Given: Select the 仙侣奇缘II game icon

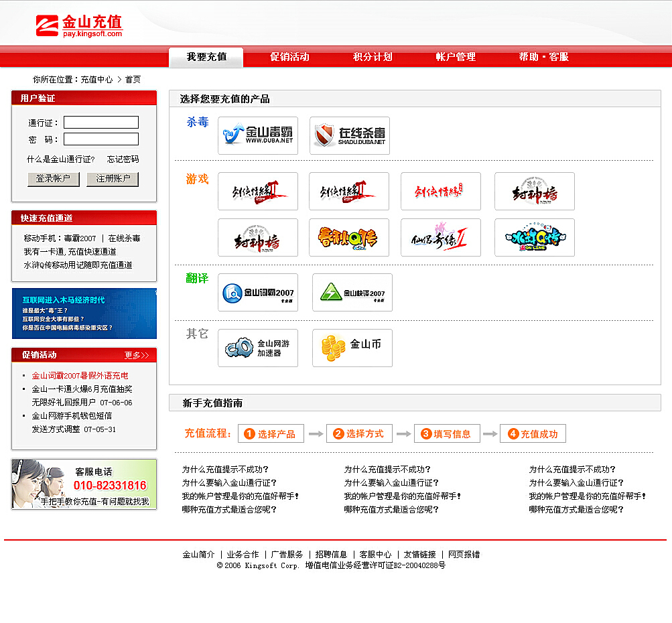Looking at the screenshot, I should 441,237.
